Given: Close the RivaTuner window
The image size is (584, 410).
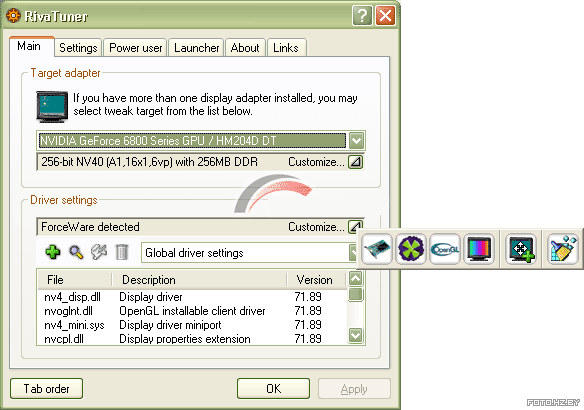Looking at the screenshot, I should 385,16.
